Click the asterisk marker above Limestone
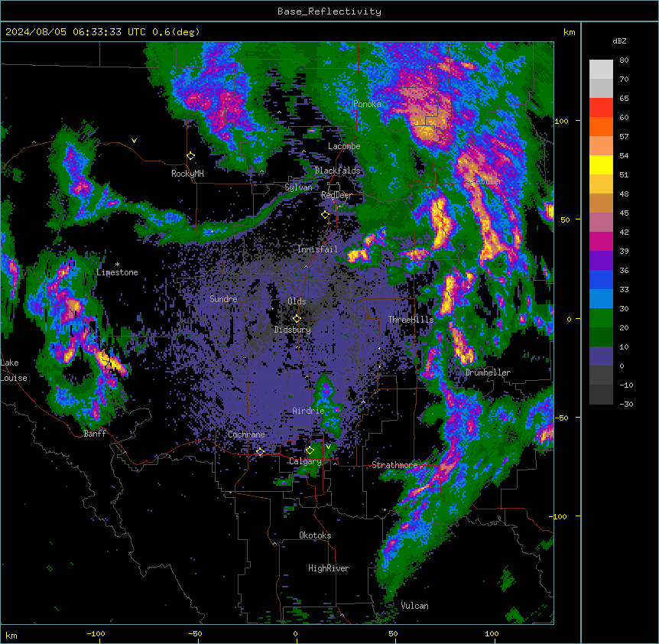Screen dimensions: 659x644 (117, 265)
